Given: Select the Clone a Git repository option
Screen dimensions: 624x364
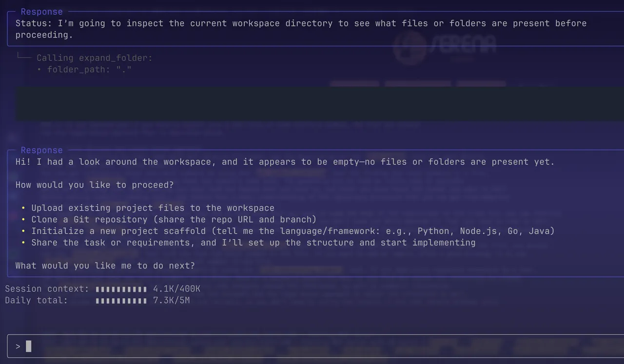Looking at the screenshot, I should pos(174,220).
